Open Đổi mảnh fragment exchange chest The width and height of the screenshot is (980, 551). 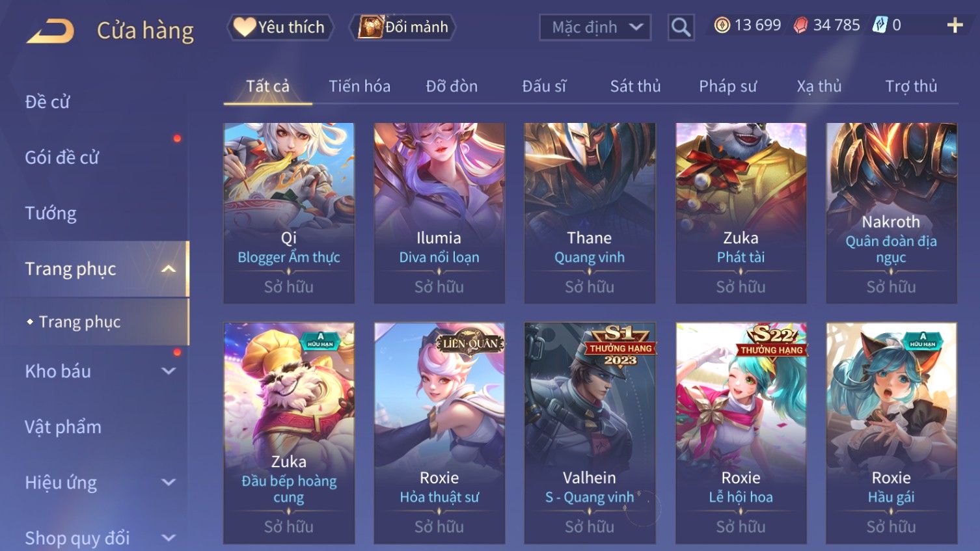pyautogui.click(x=402, y=27)
